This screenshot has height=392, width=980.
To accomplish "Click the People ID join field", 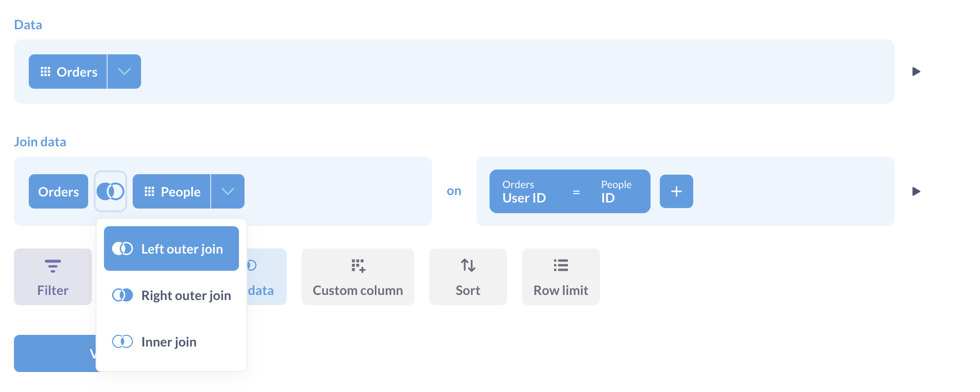I will [x=616, y=191].
